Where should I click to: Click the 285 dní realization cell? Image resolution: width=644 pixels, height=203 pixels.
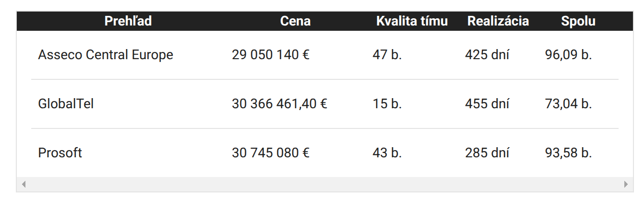(x=487, y=153)
